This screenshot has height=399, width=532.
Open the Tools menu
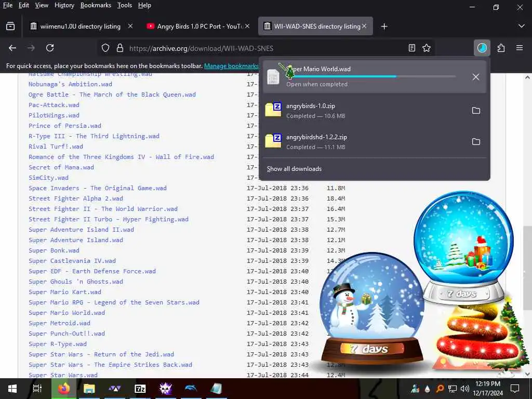tap(125, 5)
